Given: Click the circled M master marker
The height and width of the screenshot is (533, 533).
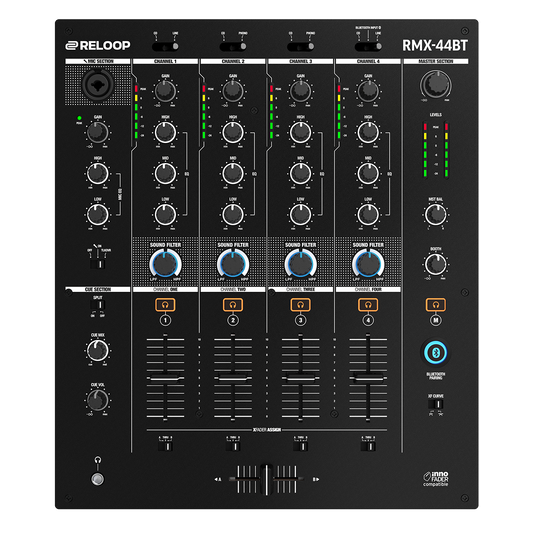Looking at the screenshot, I should point(436,320).
